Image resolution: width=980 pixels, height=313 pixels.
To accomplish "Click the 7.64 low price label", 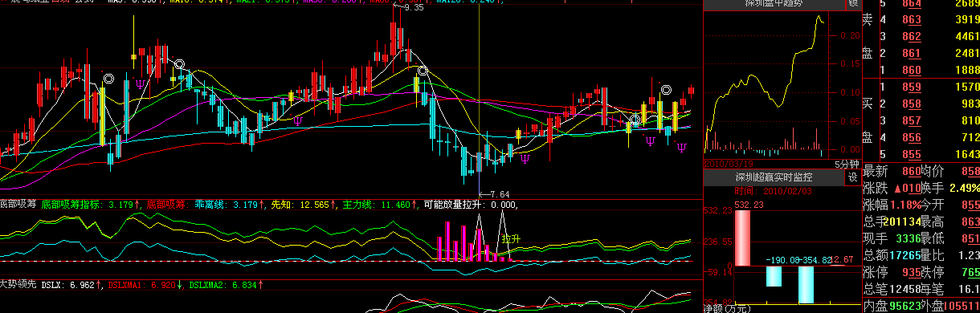I will tap(499, 193).
